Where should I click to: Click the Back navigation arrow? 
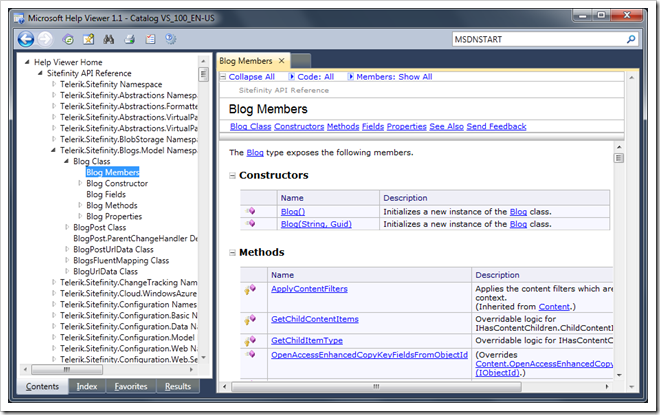pos(25,39)
